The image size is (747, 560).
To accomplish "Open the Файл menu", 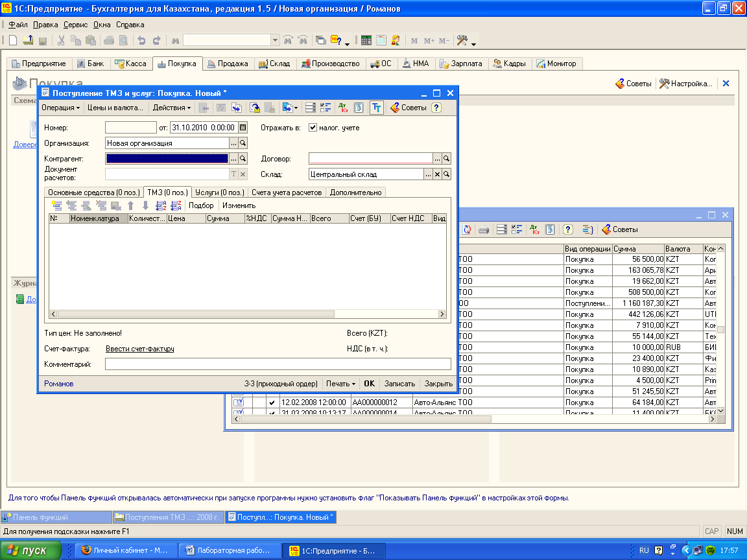I will click(x=18, y=25).
